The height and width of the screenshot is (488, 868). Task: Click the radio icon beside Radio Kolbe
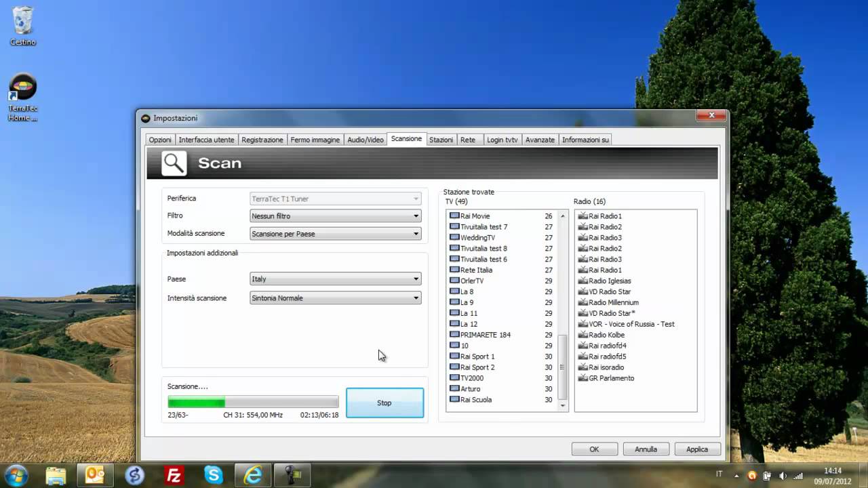[x=583, y=334]
